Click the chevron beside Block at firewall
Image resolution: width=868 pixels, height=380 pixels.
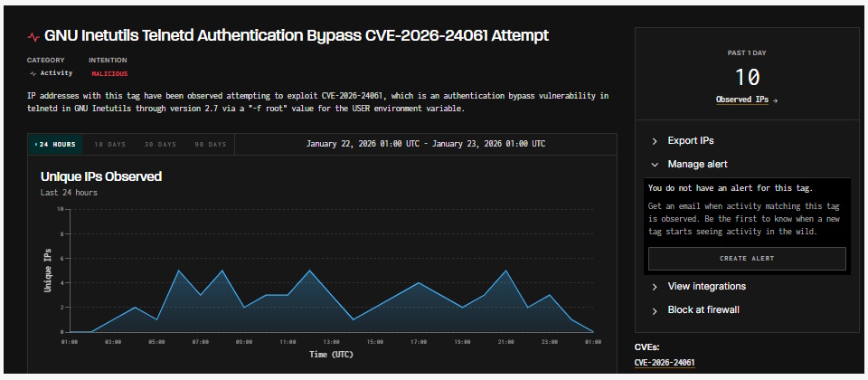point(655,310)
